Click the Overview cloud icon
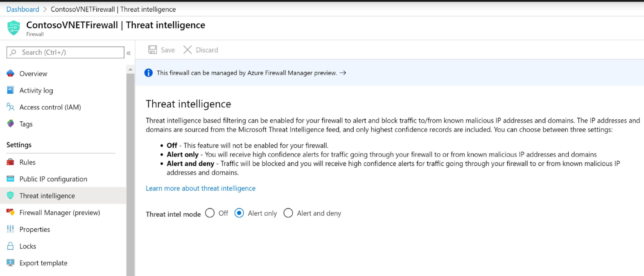Viewport: 644px width, 276px height. coord(11,74)
